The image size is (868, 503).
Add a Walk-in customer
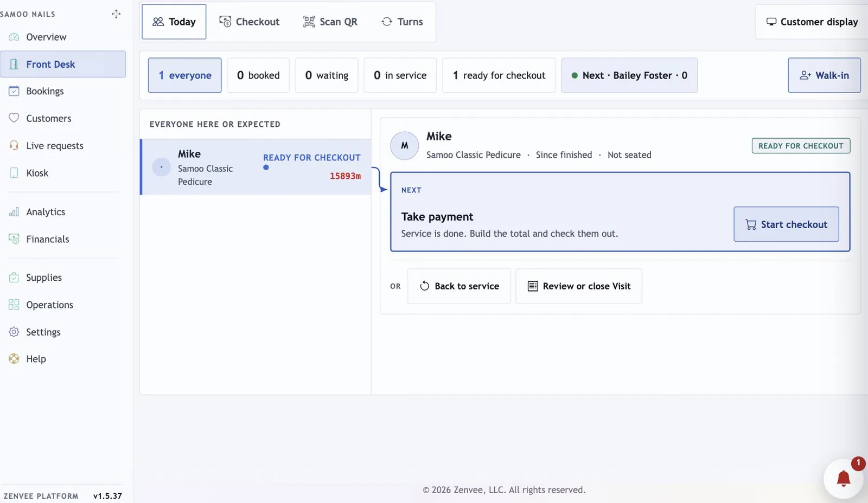(x=824, y=75)
